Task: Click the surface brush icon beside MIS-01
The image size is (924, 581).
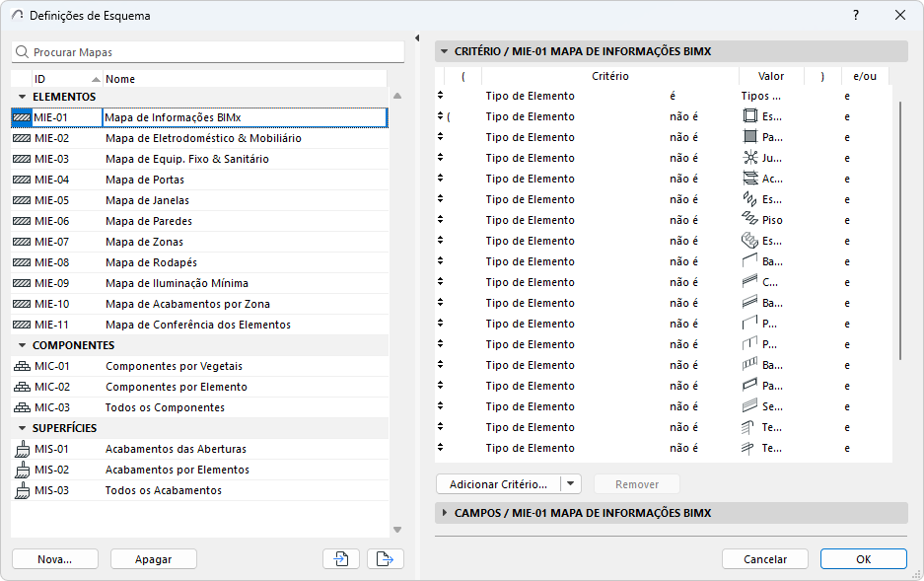Action: pyautogui.click(x=22, y=449)
